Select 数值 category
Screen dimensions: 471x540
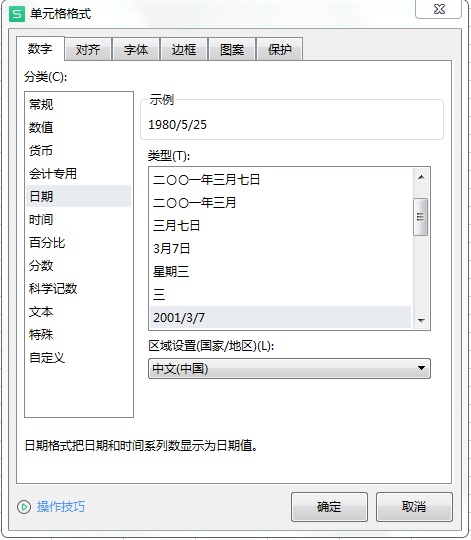point(78,127)
